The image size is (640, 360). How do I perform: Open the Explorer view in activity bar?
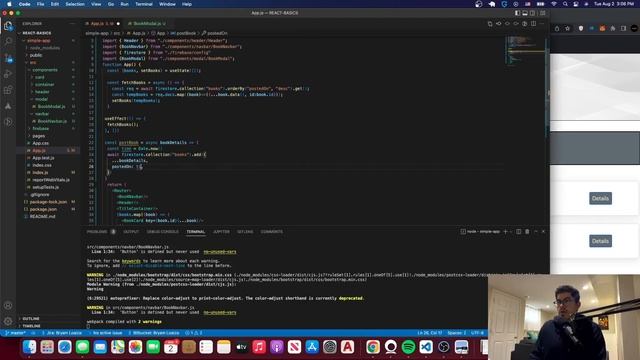(8, 26)
